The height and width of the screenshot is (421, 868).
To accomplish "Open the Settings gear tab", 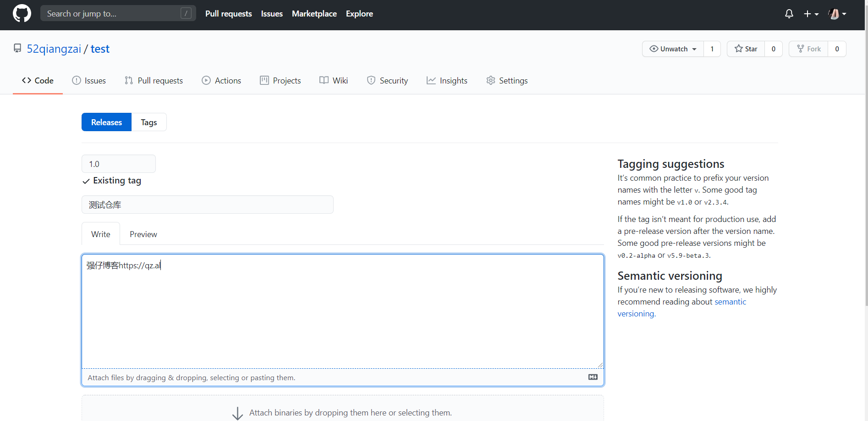I will (507, 81).
